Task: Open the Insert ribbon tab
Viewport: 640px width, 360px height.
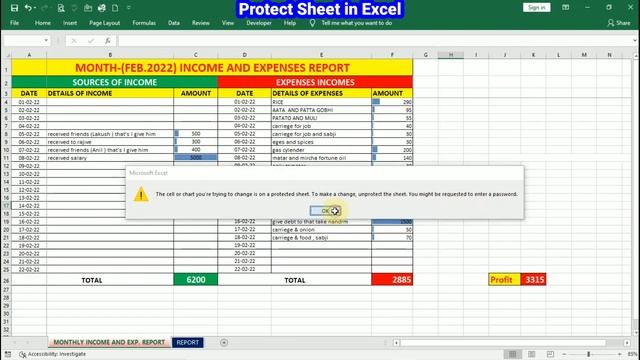Action: tap(70, 23)
